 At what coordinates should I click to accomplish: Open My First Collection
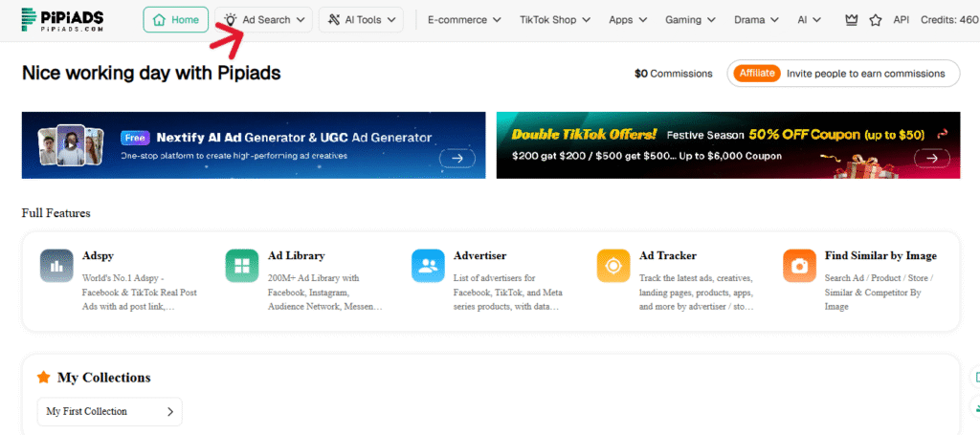110,412
